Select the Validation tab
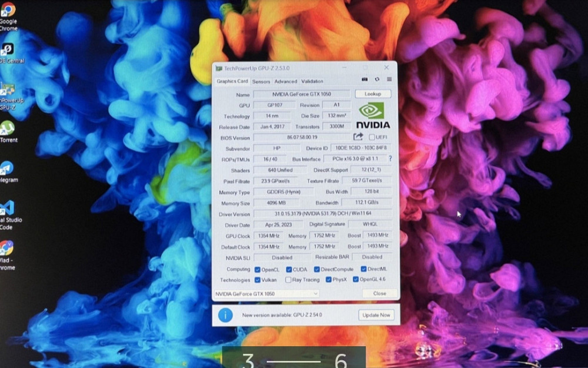Screen dimensions: 588x368 pyautogui.click(x=312, y=81)
